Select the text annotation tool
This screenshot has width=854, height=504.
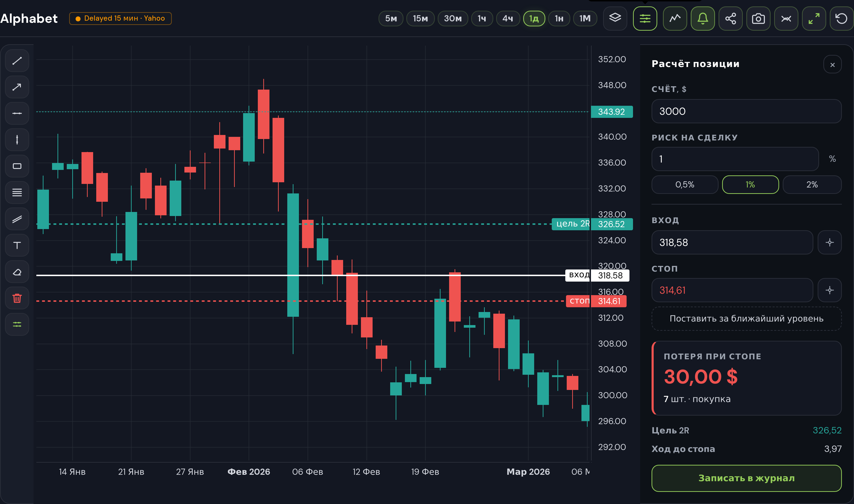[x=17, y=245]
